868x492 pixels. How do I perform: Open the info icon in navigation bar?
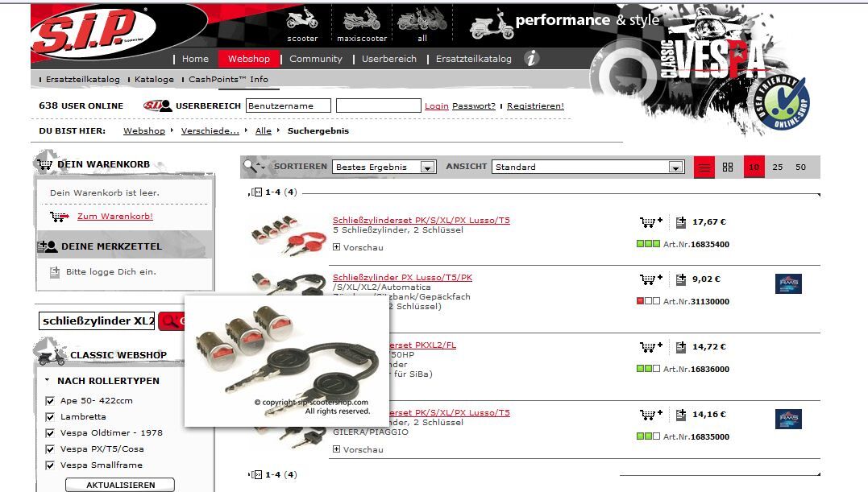[531, 58]
